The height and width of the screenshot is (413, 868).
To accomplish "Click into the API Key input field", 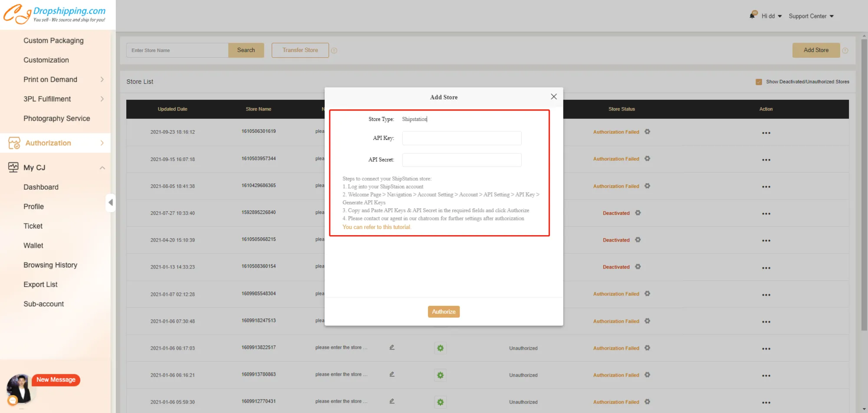I will tap(461, 138).
